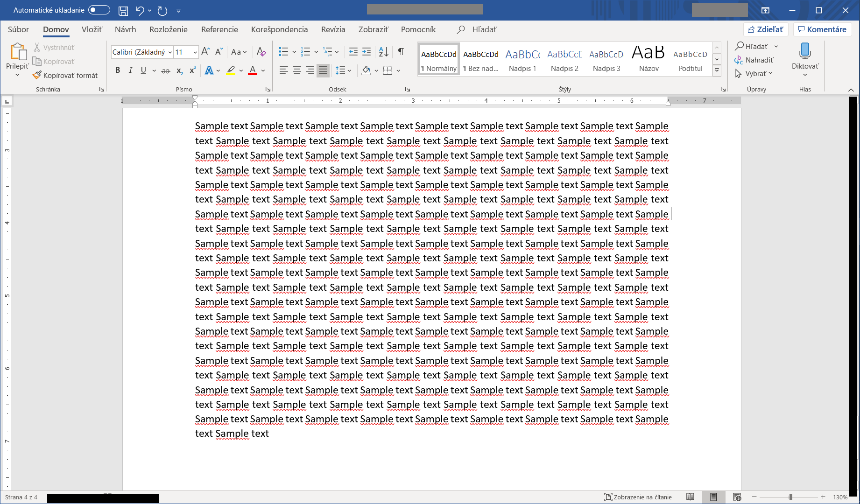Toggle justified alignment
The width and height of the screenshot is (860, 504).
(323, 70)
